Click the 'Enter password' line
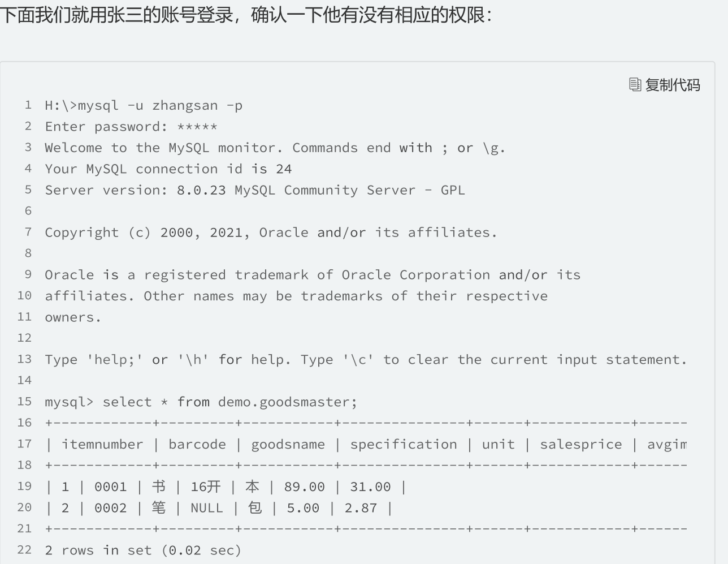Screen dimensions: 728x564 point(131,127)
